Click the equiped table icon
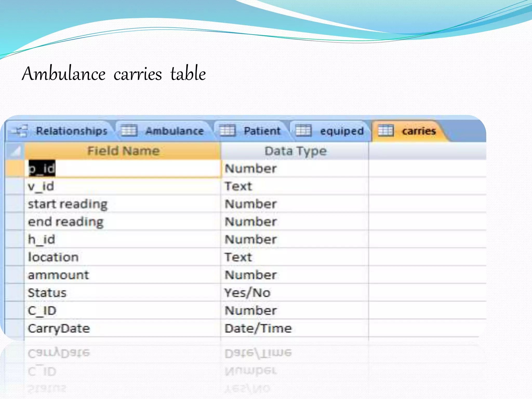 pyautogui.click(x=303, y=130)
